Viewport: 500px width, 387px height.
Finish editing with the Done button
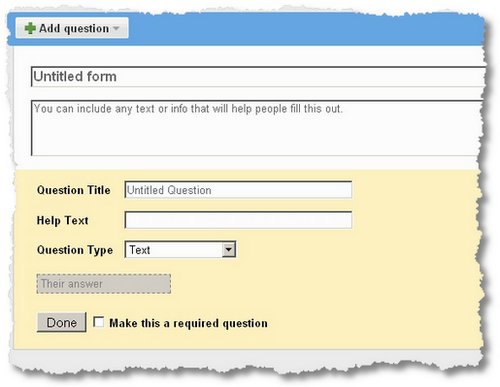(62, 322)
